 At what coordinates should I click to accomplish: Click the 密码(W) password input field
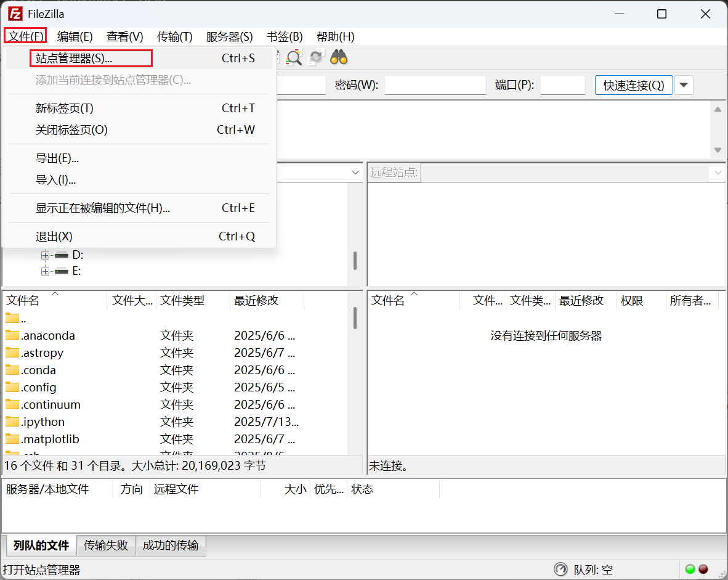[435, 85]
